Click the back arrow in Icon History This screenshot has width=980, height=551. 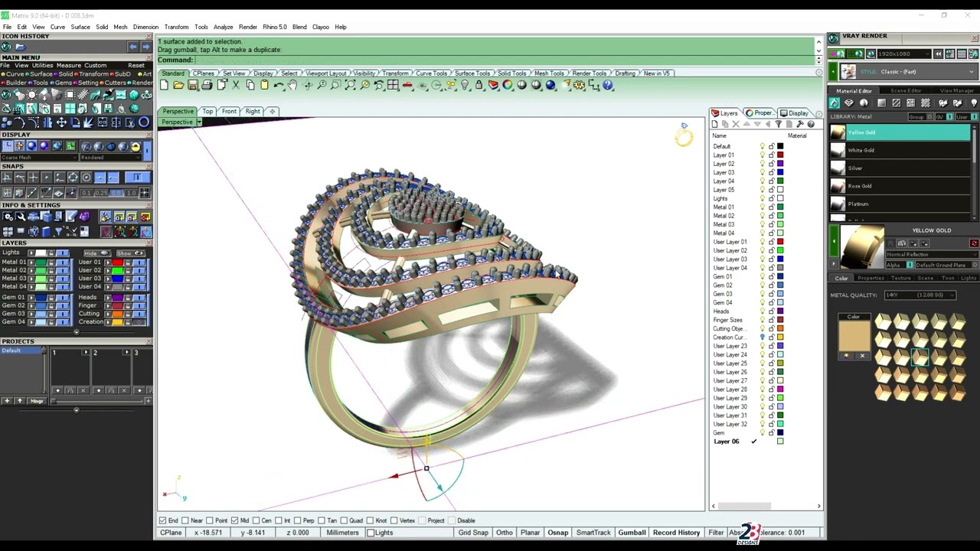point(133,47)
